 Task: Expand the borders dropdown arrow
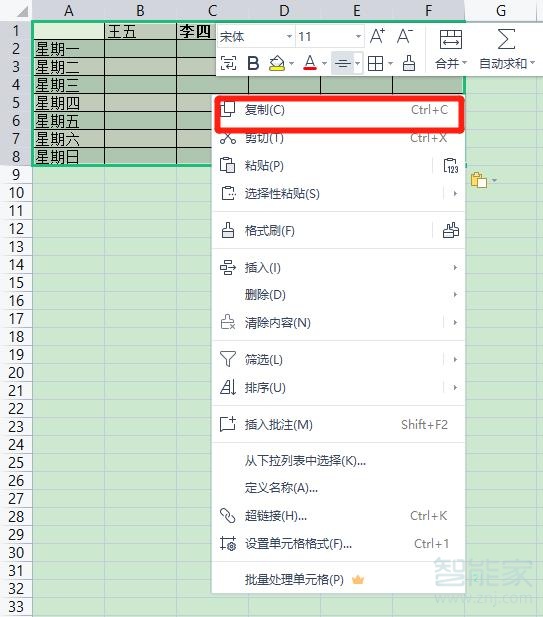point(390,63)
